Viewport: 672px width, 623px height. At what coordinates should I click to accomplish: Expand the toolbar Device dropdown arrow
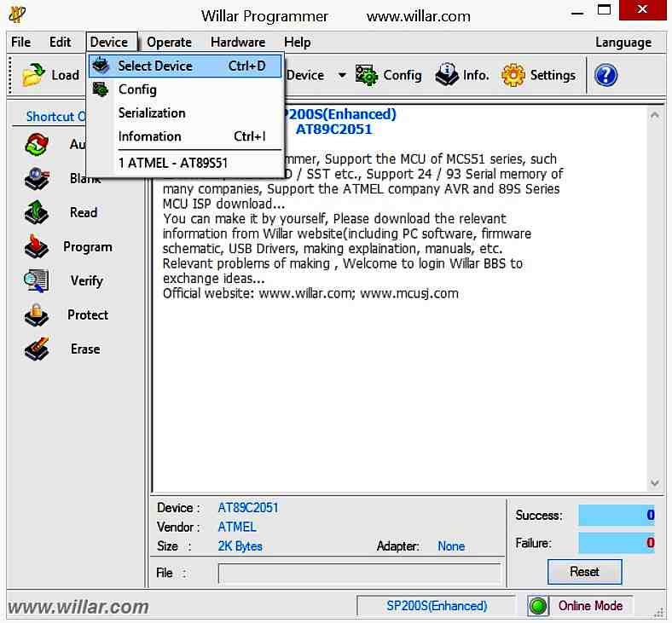[x=342, y=75]
